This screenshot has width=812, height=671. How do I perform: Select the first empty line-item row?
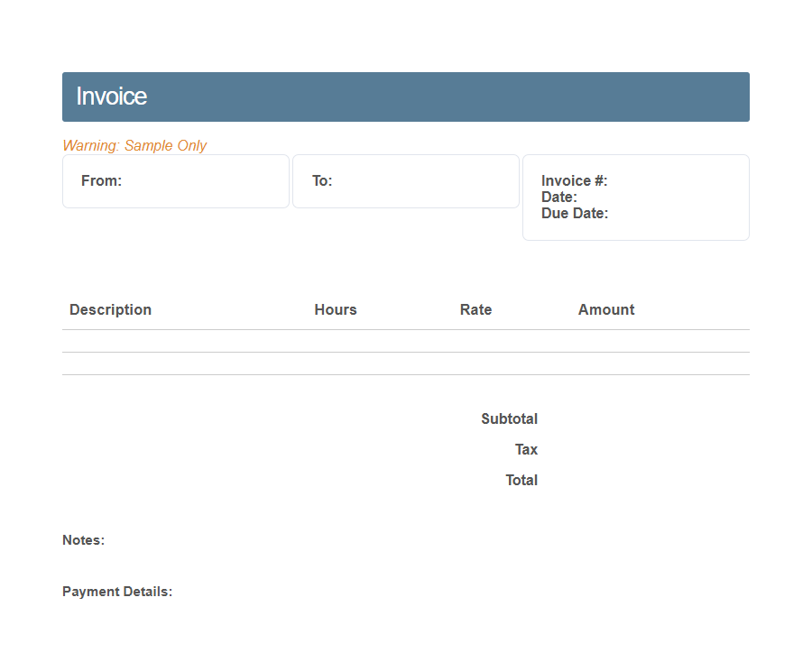pos(405,341)
